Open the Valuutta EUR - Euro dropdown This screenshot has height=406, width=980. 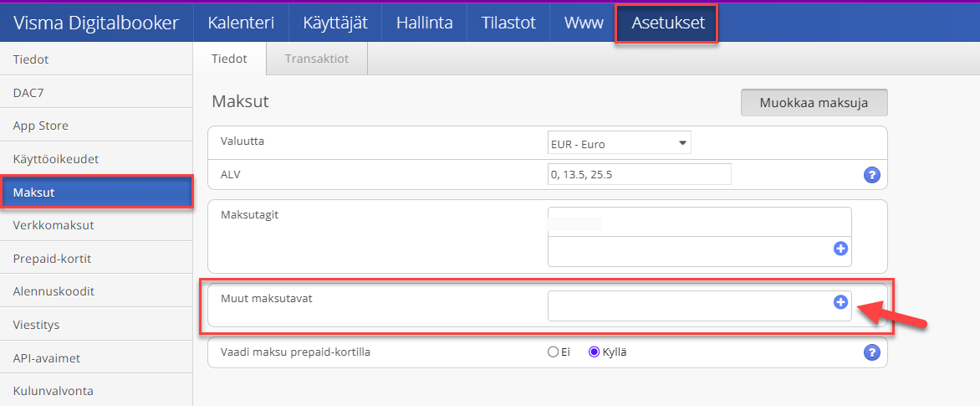(620, 144)
